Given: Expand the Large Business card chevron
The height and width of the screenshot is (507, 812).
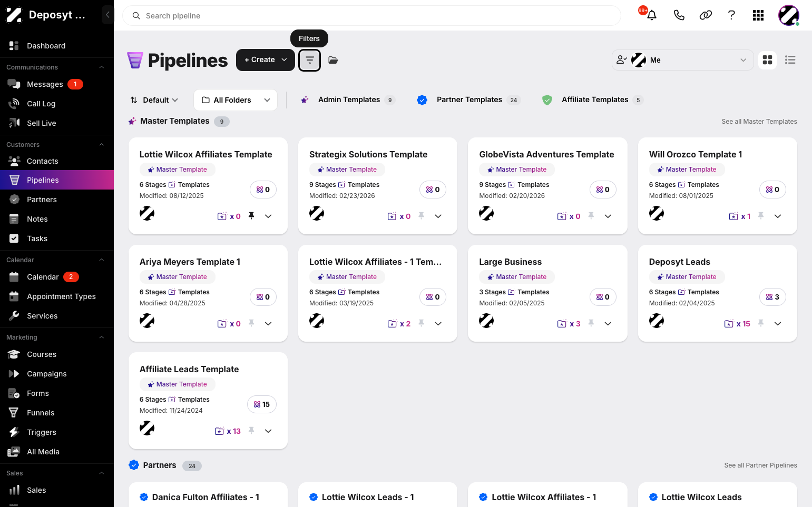Looking at the screenshot, I should [608, 323].
